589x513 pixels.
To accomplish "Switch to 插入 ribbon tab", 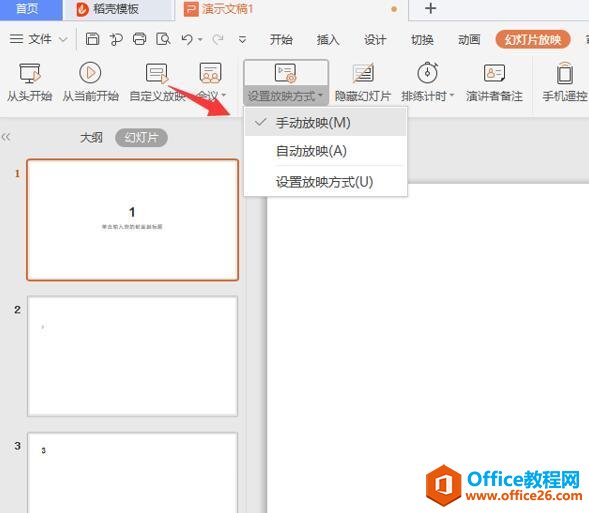I will click(x=328, y=39).
